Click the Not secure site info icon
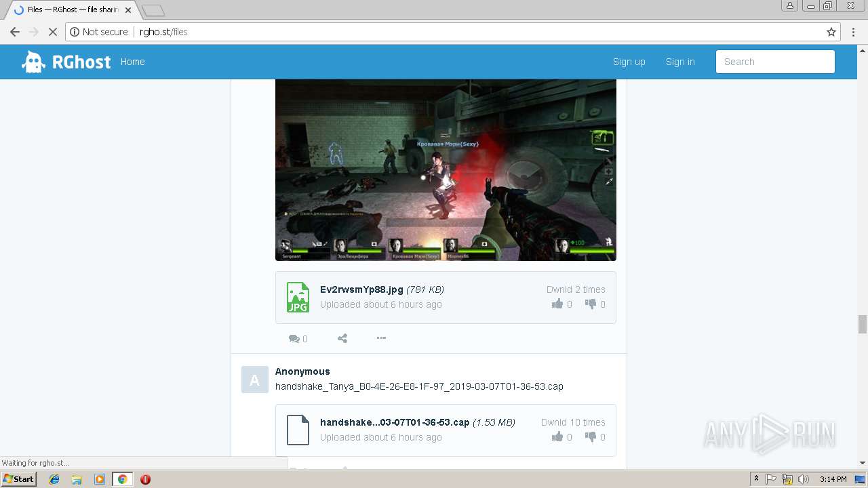The width and height of the screenshot is (868, 488). pos(75,32)
